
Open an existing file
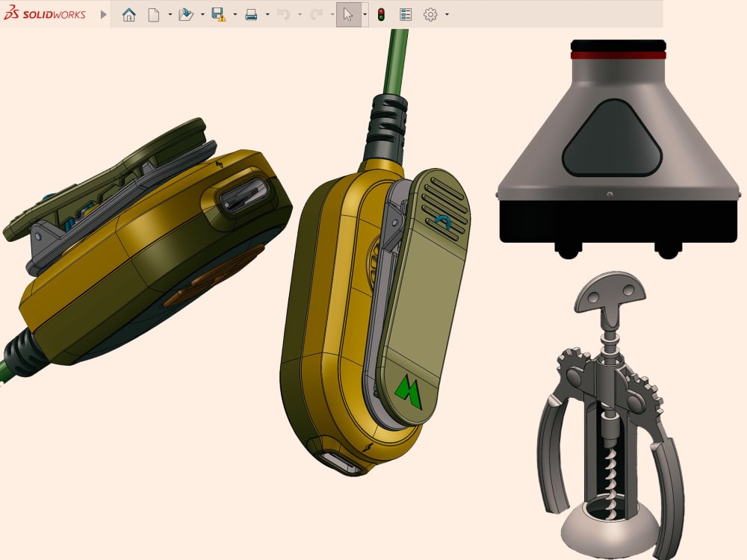point(186,14)
